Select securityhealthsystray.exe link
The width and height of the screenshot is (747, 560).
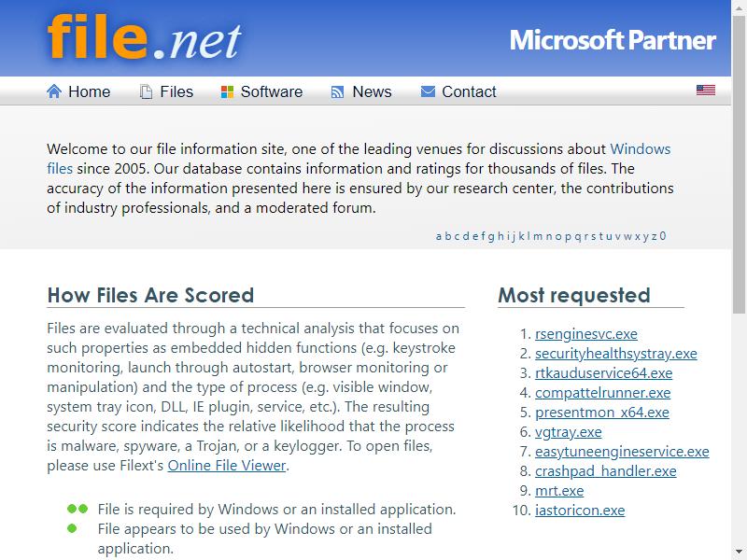pos(616,354)
